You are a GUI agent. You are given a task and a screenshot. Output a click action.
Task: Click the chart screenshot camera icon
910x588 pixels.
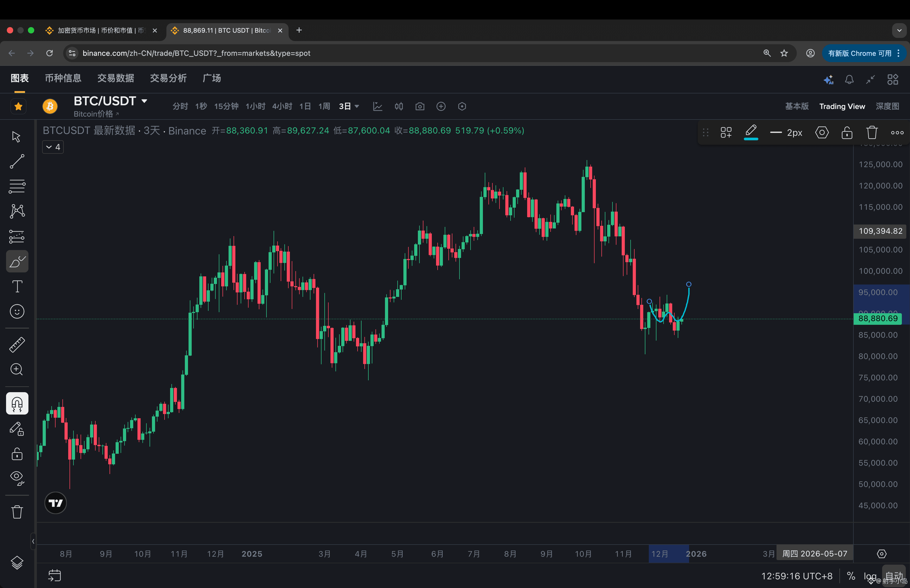(x=420, y=107)
